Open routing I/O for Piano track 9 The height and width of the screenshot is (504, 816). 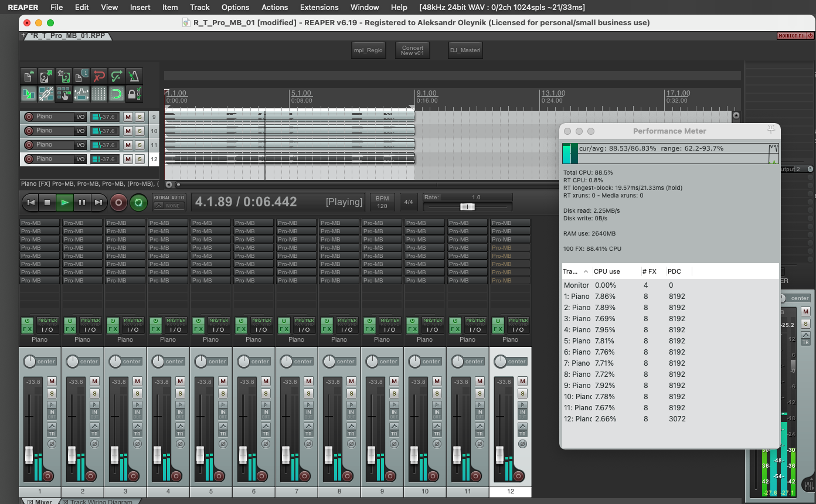click(x=80, y=117)
